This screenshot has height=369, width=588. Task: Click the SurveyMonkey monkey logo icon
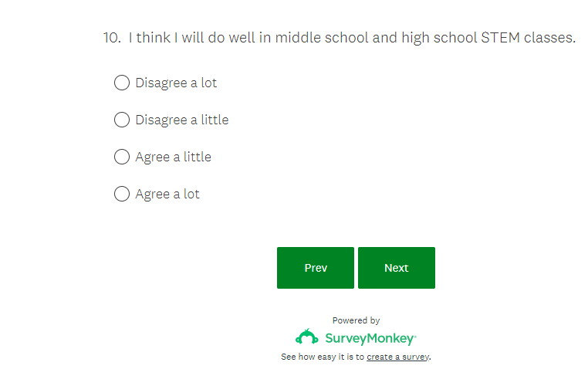(x=307, y=337)
